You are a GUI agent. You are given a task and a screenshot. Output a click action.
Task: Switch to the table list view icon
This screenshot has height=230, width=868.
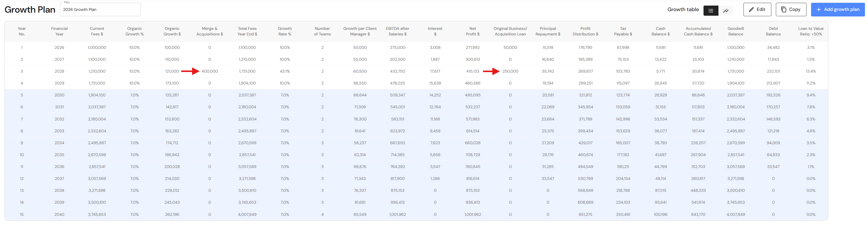(711, 10)
